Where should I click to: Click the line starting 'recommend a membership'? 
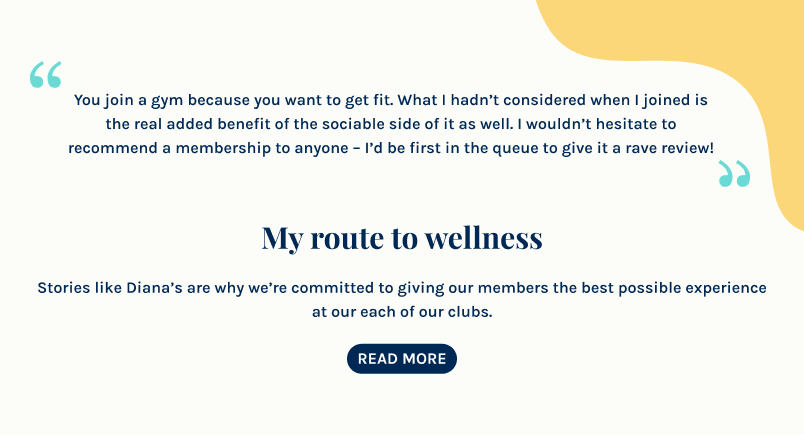[391, 148]
